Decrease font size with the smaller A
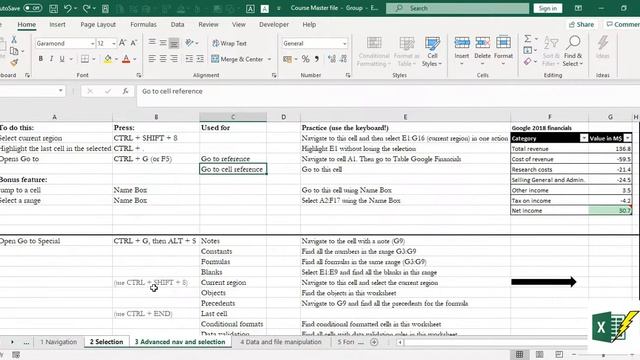Viewport: 640px width, 360px height. [133, 43]
